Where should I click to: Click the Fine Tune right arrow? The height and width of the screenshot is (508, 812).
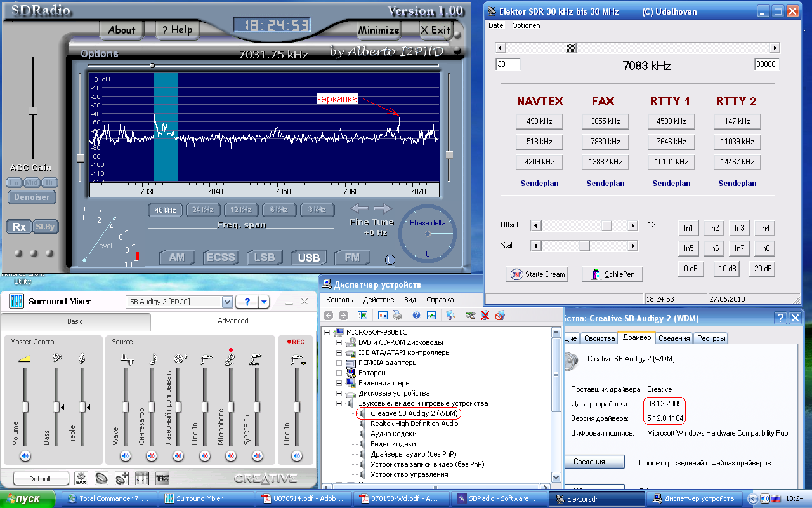click(383, 209)
